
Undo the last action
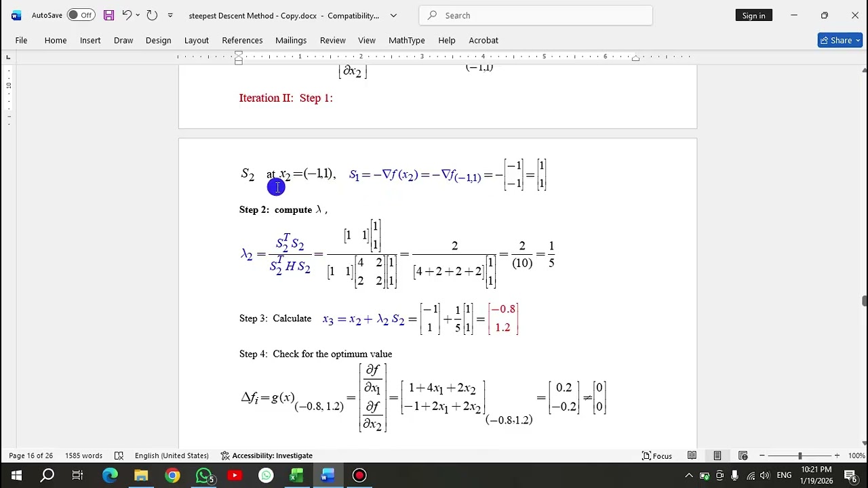point(127,15)
